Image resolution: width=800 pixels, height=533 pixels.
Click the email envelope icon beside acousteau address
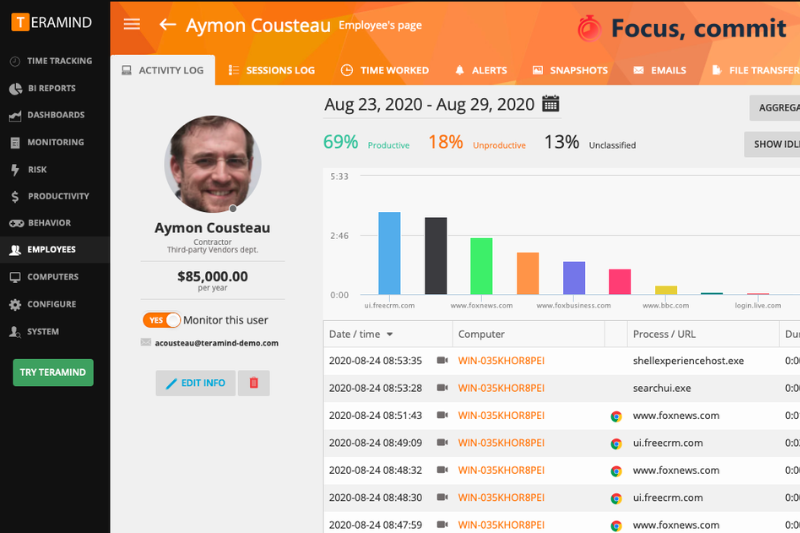(145, 342)
